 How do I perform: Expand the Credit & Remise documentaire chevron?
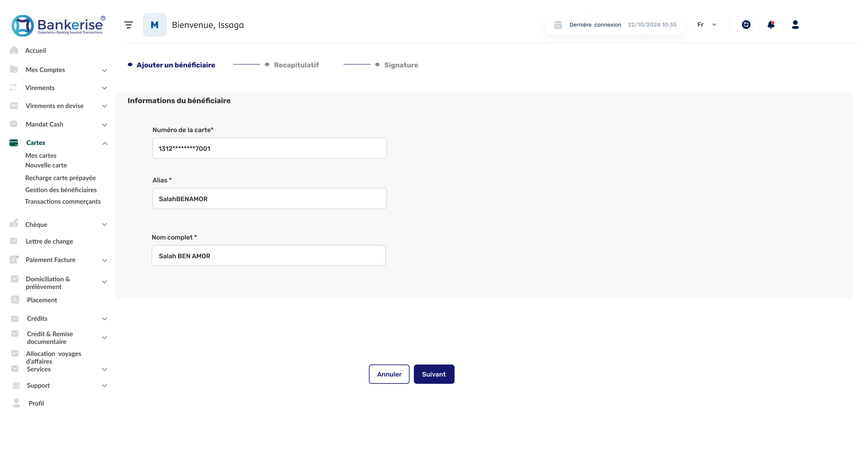tap(104, 338)
